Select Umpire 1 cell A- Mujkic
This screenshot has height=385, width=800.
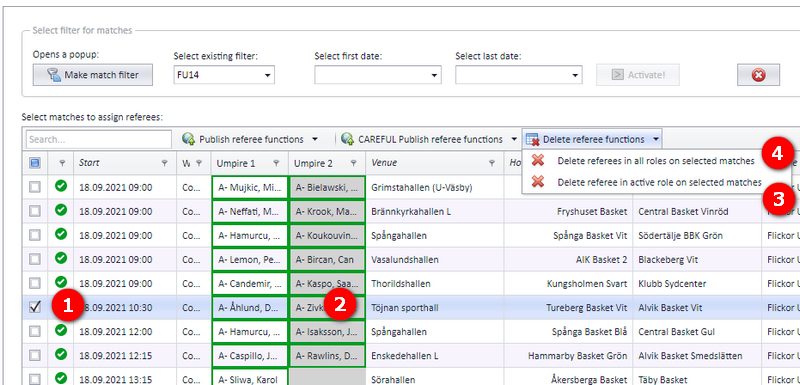249,187
